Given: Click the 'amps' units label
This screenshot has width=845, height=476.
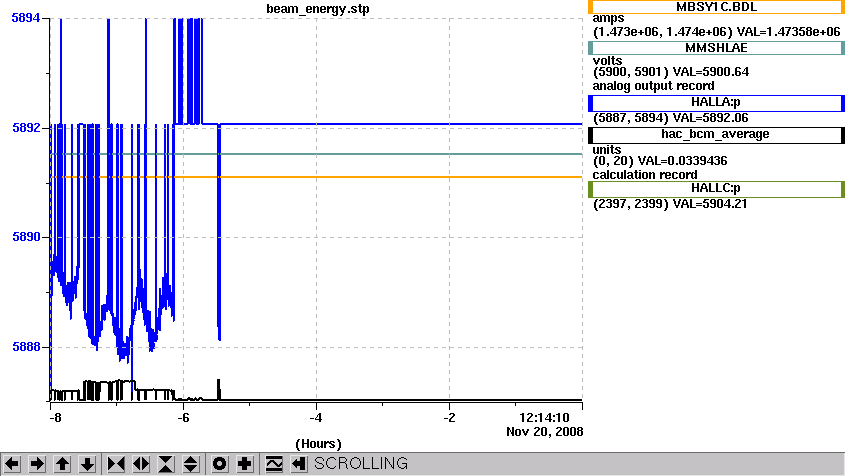Looking at the screenshot, I should coord(608,18).
